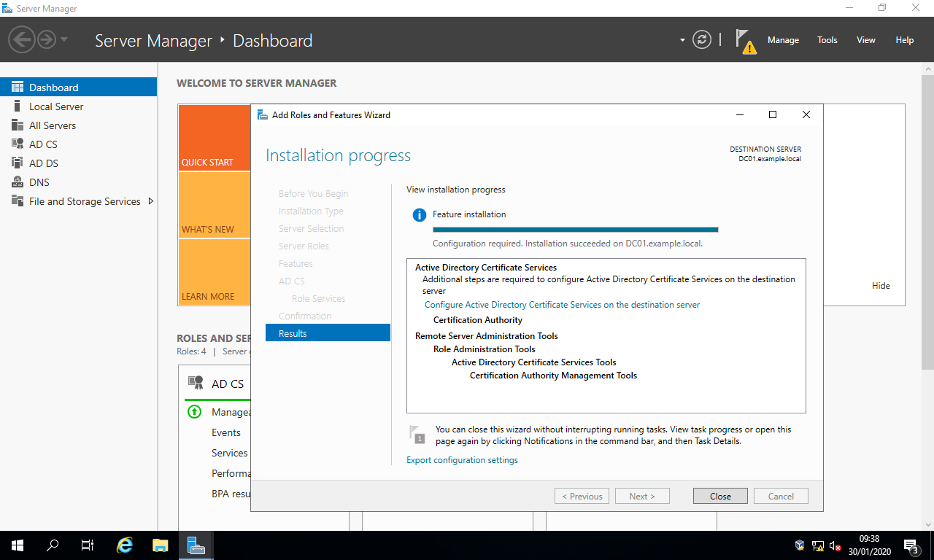Refresh Server Manager using the refresh icon
Screen dimensions: 934x560
coord(702,40)
